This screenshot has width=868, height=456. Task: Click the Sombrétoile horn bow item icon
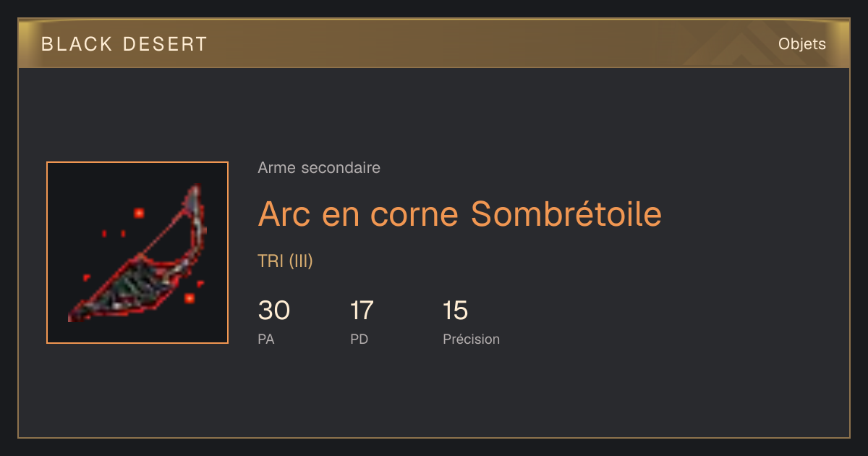pyautogui.click(x=137, y=253)
